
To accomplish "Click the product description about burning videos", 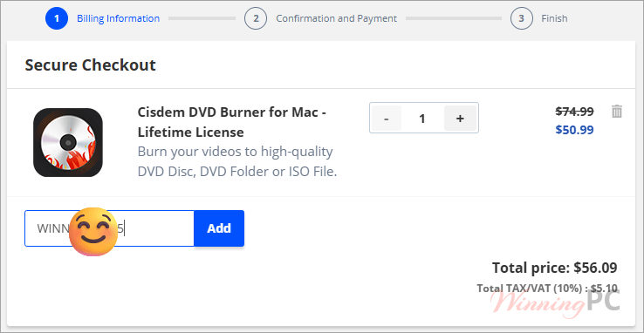I will tap(237, 161).
